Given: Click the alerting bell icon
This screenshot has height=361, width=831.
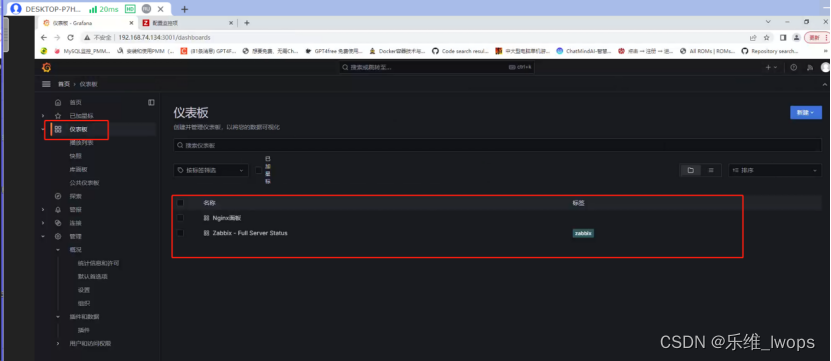Looking at the screenshot, I should [x=58, y=209].
